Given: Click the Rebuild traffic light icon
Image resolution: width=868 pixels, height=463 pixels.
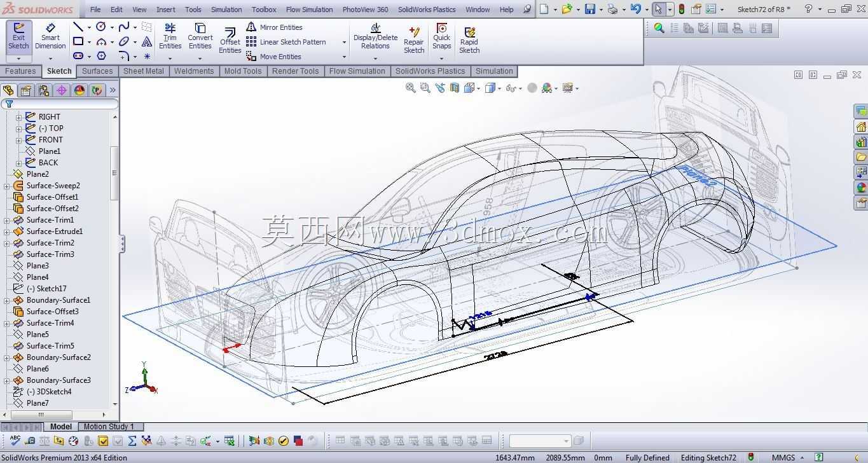Looking at the screenshot, I should tap(682, 9).
